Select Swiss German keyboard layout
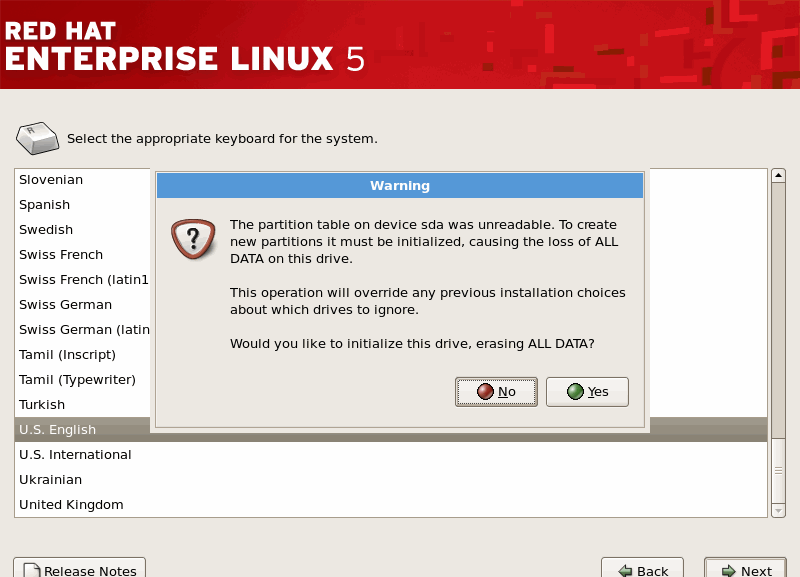This screenshot has width=800, height=577. click(x=65, y=305)
